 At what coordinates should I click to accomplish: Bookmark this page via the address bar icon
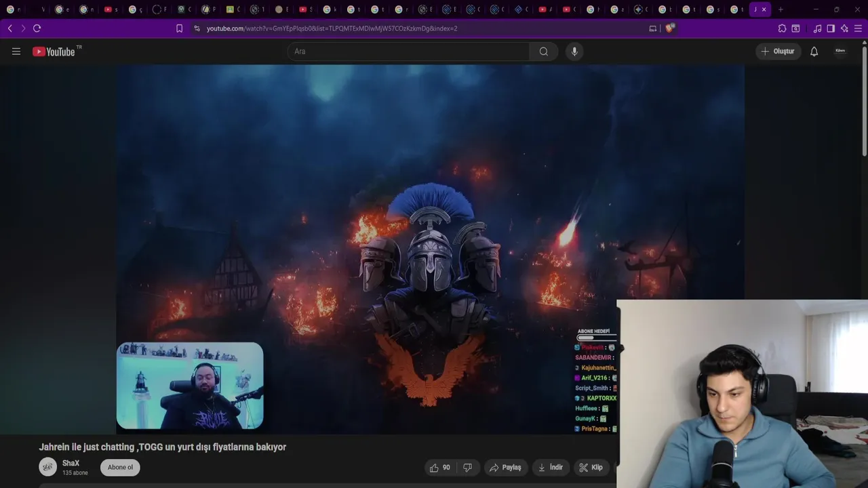(x=179, y=28)
